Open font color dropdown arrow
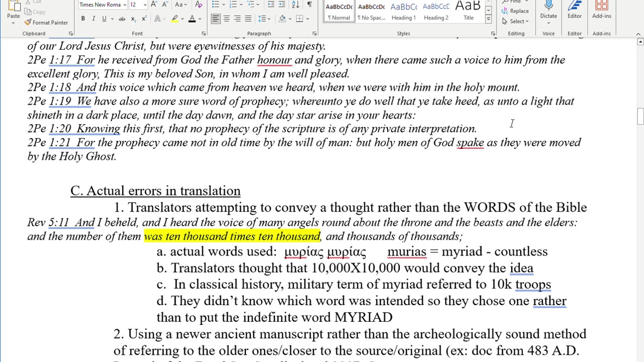The width and height of the screenshot is (644, 362). [x=199, y=19]
